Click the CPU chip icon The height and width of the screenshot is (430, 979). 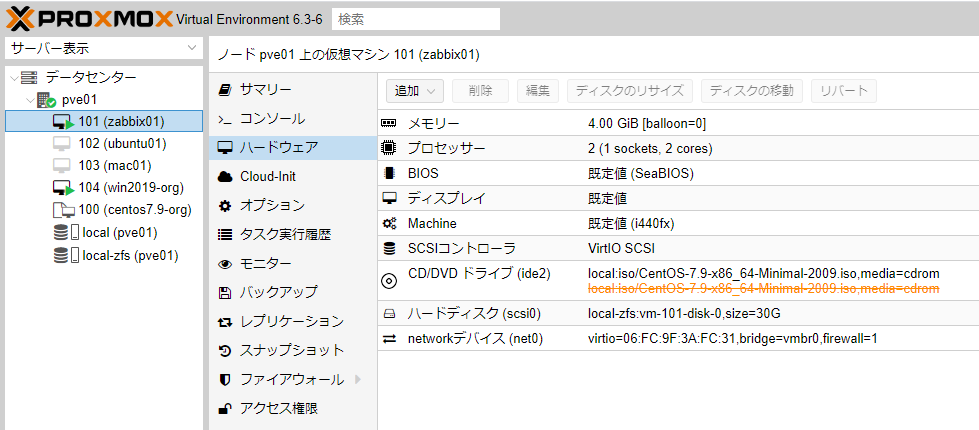tap(389, 149)
